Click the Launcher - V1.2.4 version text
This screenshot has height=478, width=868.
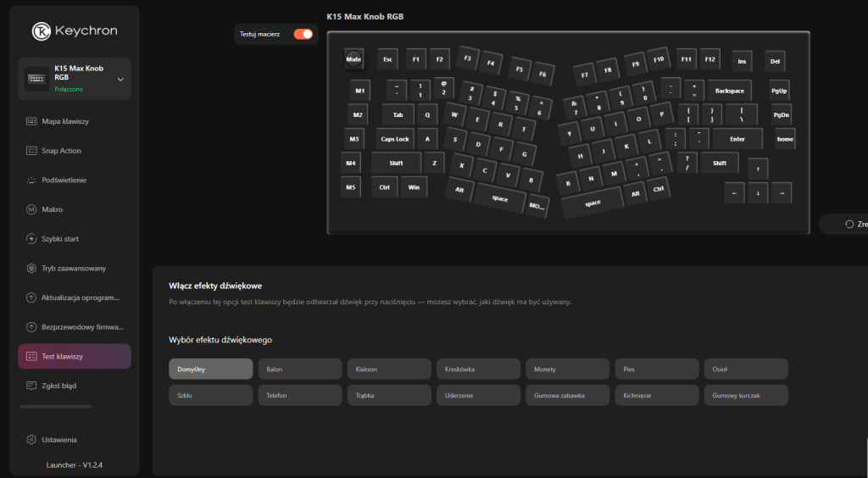75,464
